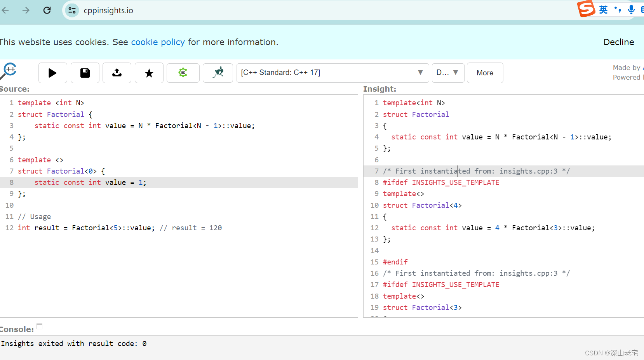Click the Quick C++ Benchmark runner icon
644x360 pixels.
tap(218, 73)
